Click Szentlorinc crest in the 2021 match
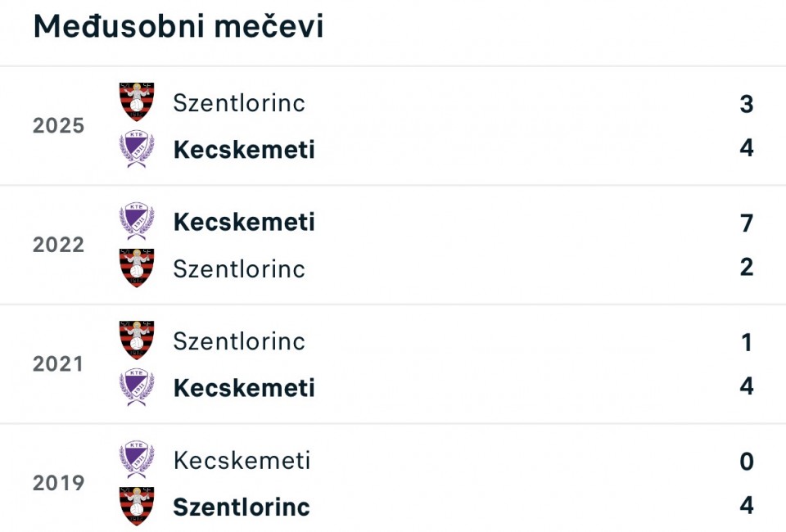The height and width of the screenshot is (532, 786). pos(136,340)
